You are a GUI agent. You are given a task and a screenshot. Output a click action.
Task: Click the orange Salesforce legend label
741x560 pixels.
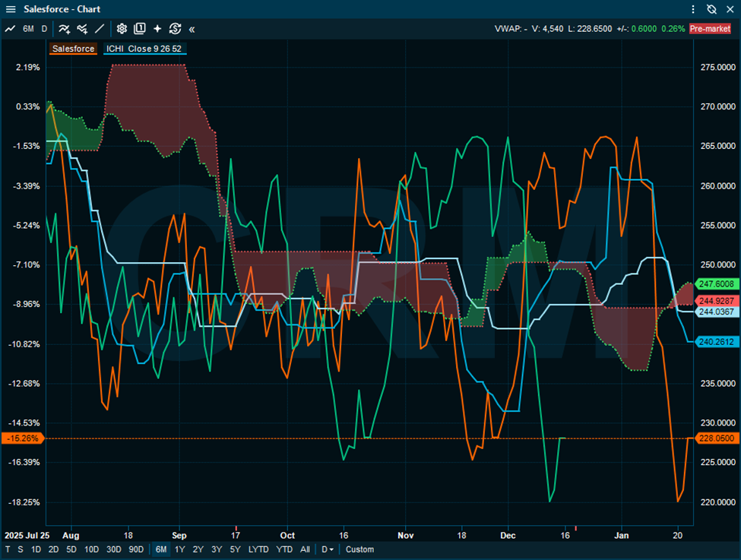point(74,49)
